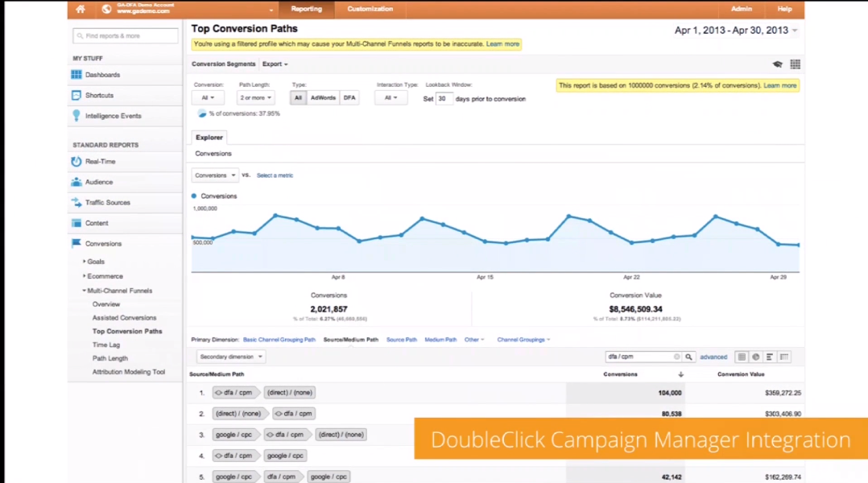Select the All type button
This screenshot has width=868, height=483.
(298, 97)
